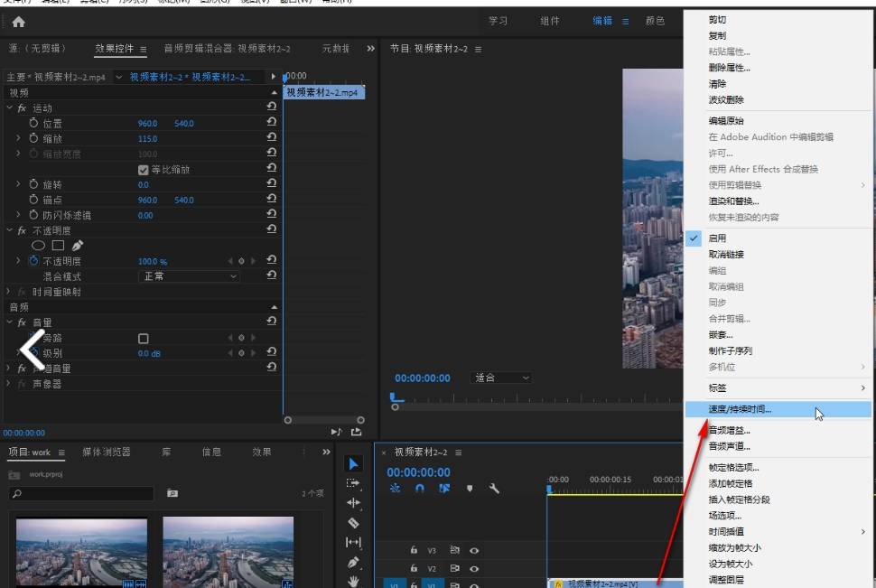Toggle linked selection in timeline
Viewport: 876px width, 588px height.
[444, 489]
